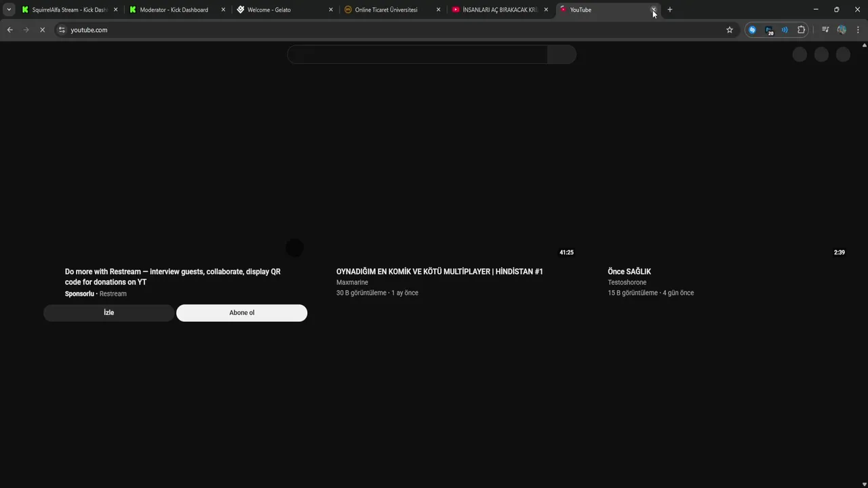This screenshot has height=488, width=868.
Task: Click Abone ol on the Restream ad
Action: click(241, 312)
